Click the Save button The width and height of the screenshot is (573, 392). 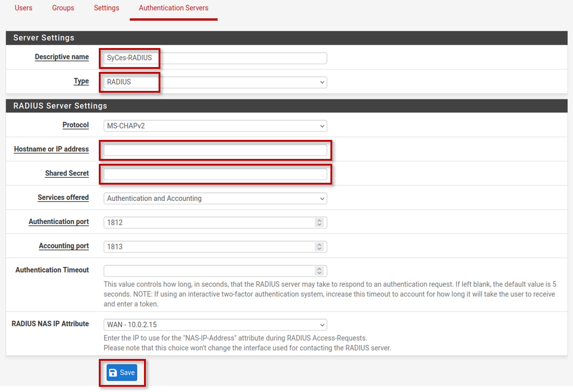(x=122, y=372)
